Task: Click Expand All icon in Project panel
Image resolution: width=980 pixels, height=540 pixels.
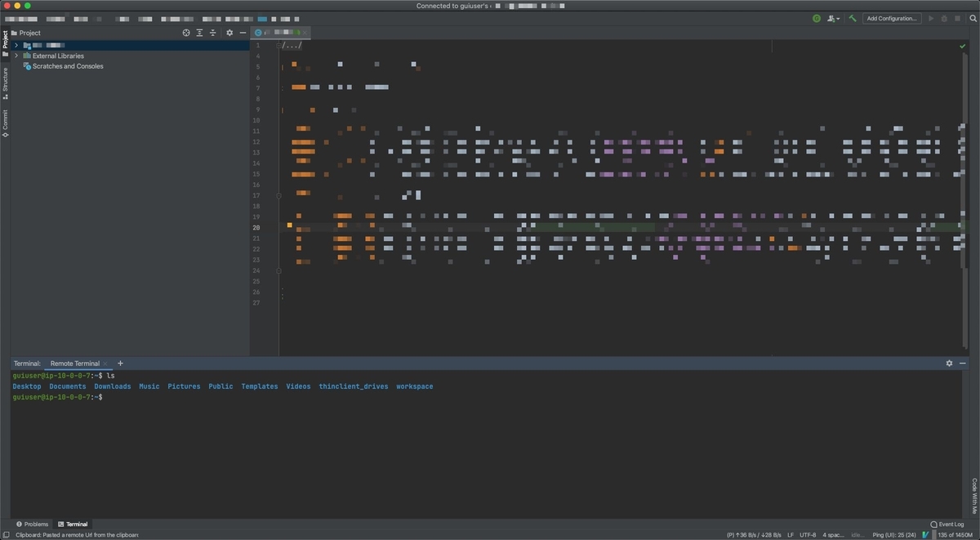Action: point(199,33)
